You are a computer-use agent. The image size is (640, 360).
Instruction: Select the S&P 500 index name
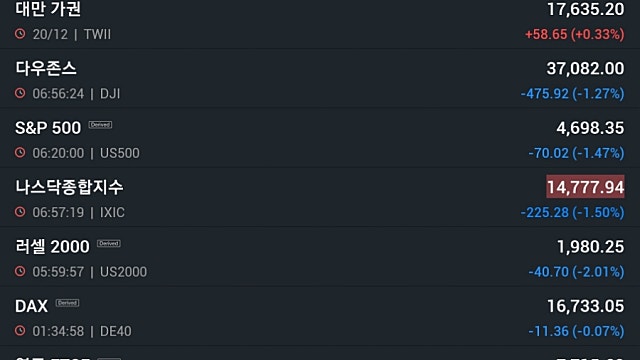[48, 128]
